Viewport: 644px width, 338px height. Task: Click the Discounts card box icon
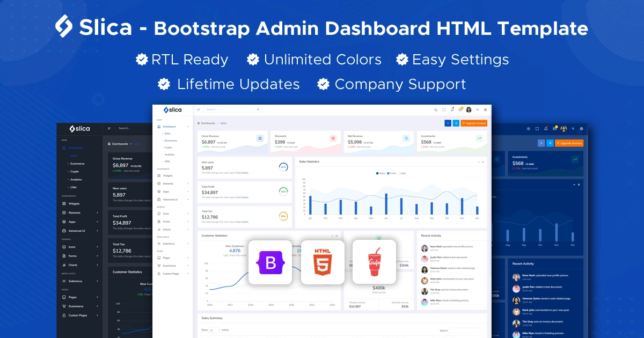[333, 138]
